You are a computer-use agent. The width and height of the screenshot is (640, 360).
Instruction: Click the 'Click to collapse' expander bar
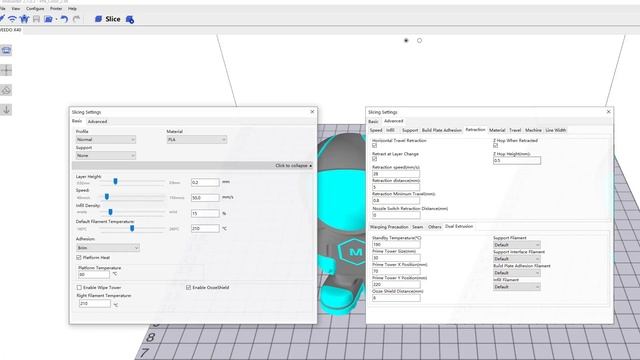193,166
